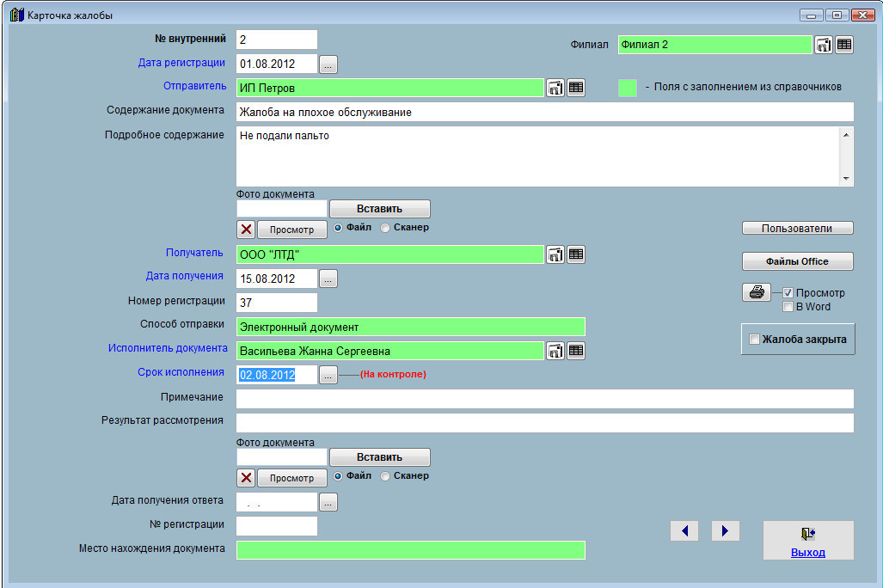Toggle the В Word checkbox
This screenshot has width=883, height=588.
[x=788, y=306]
